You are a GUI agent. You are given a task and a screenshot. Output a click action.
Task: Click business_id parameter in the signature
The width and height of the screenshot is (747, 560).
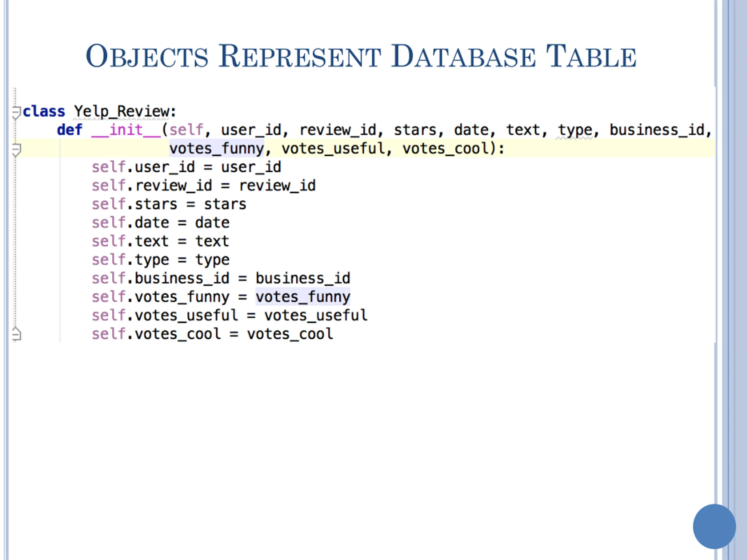click(x=657, y=130)
